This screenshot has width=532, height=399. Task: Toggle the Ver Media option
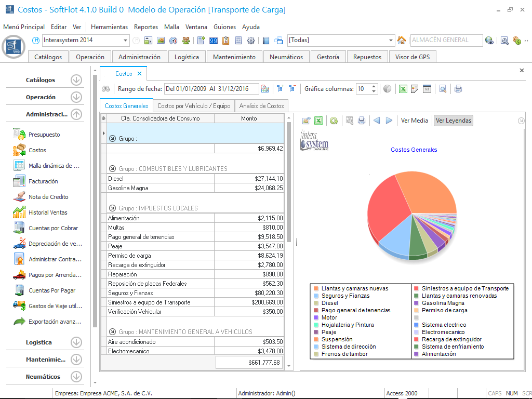[415, 121]
